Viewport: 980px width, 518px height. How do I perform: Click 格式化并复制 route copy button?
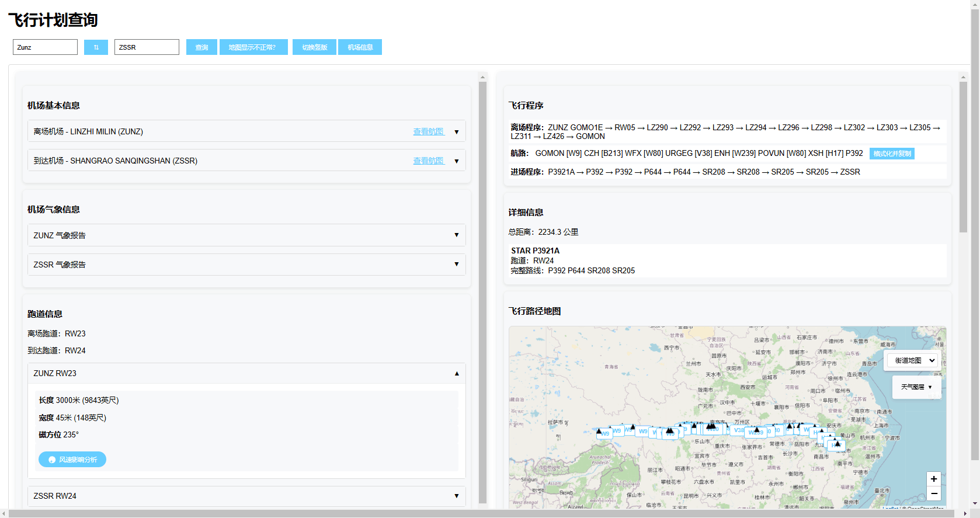click(x=892, y=154)
